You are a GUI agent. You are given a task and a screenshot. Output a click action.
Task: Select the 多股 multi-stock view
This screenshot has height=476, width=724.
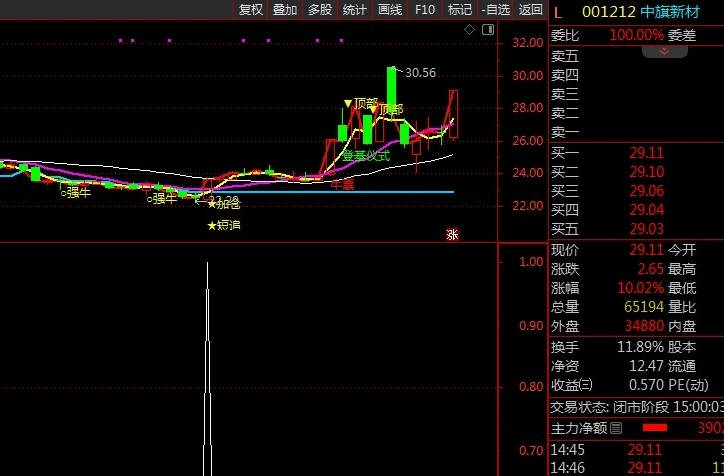tap(320, 10)
